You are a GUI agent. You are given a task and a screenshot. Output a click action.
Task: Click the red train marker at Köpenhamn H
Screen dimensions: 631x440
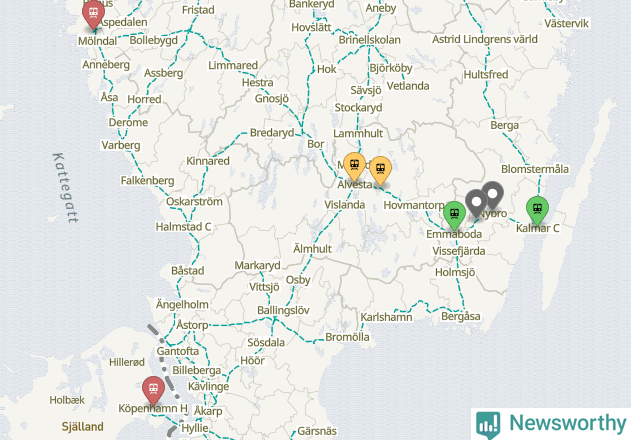[x=153, y=390]
